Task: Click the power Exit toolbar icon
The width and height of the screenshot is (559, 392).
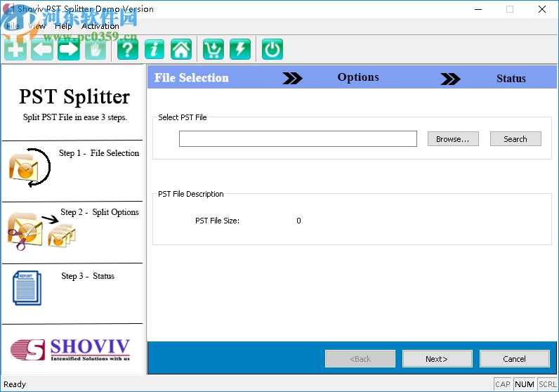Action: pos(272,49)
